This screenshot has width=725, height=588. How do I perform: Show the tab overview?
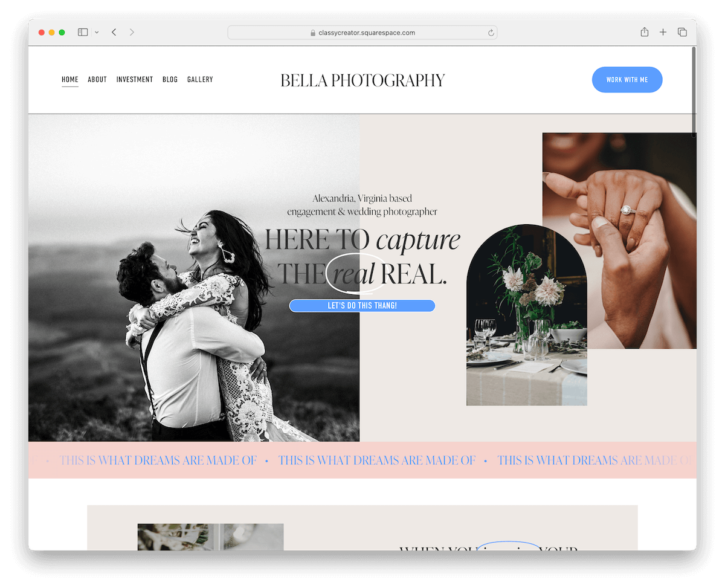click(x=682, y=31)
